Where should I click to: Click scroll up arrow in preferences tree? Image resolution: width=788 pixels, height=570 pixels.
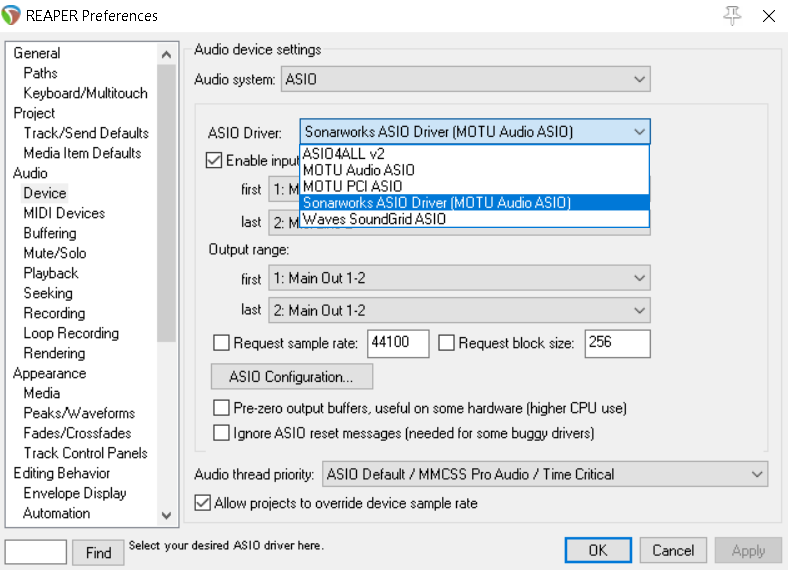(x=166, y=55)
